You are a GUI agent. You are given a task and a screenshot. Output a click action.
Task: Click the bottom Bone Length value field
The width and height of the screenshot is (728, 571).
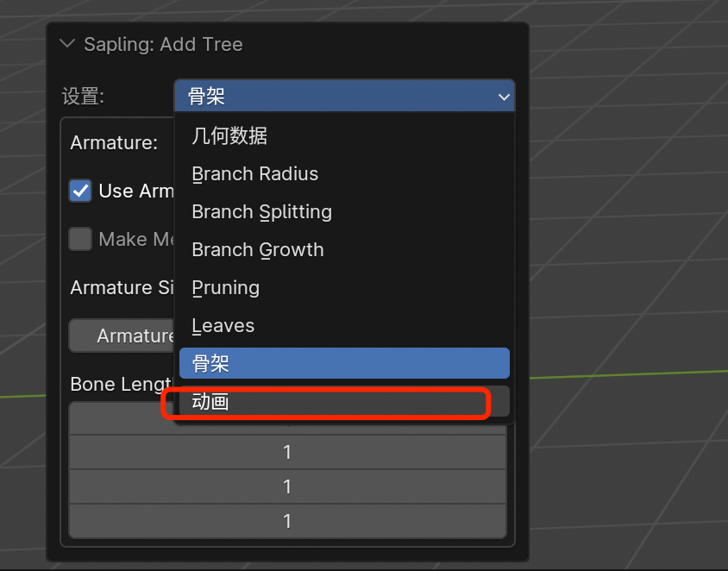point(287,521)
